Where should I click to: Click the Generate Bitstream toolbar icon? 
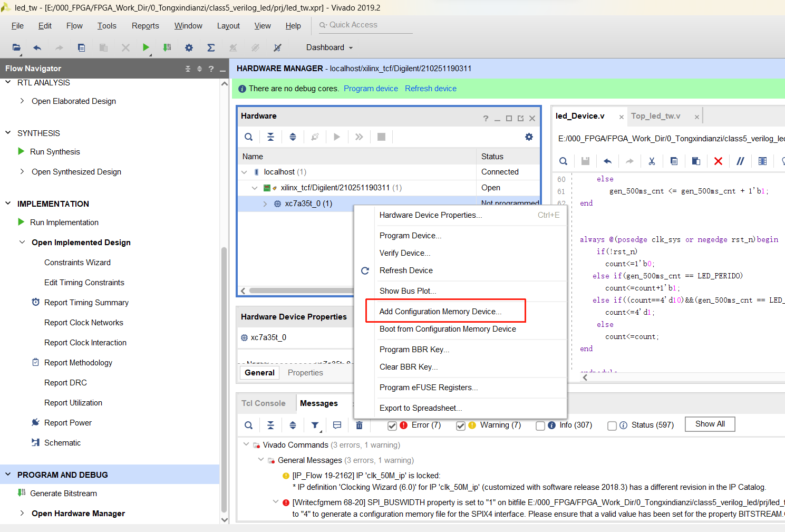tap(167, 47)
